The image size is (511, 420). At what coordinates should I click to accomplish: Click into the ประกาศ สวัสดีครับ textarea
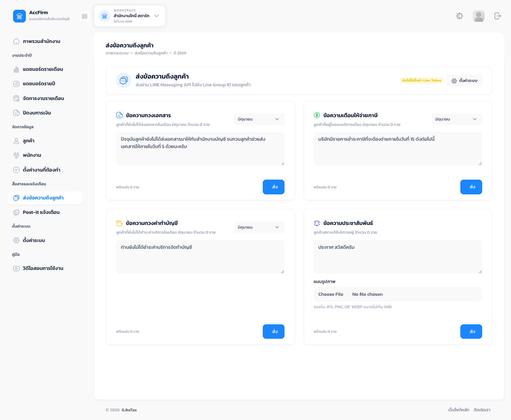tap(398, 257)
